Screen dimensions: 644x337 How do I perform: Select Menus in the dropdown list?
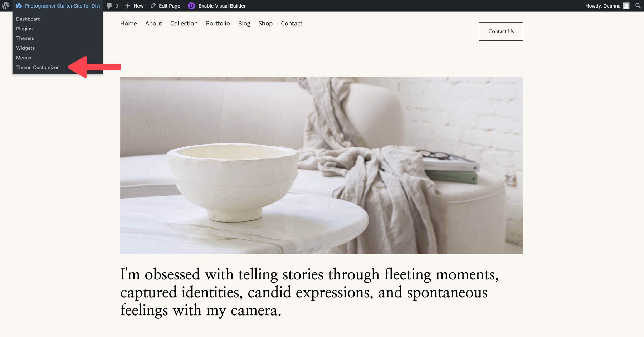tap(24, 58)
